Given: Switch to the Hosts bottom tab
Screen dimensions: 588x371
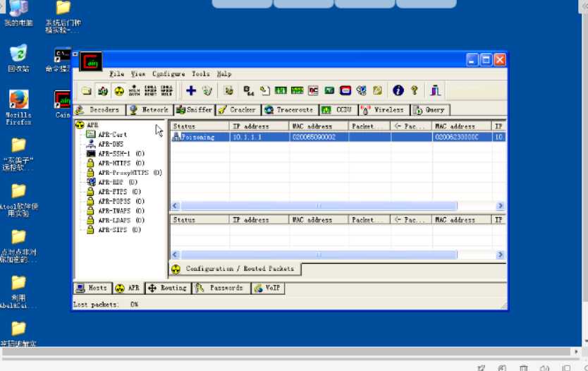Looking at the screenshot, I should point(92,288).
